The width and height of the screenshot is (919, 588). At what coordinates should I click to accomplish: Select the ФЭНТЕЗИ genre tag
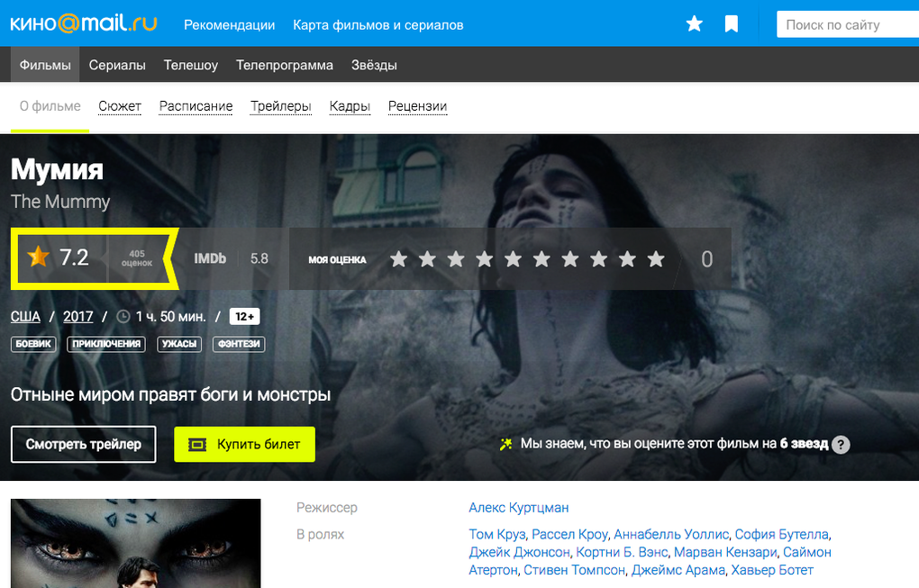click(x=239, y=344)
